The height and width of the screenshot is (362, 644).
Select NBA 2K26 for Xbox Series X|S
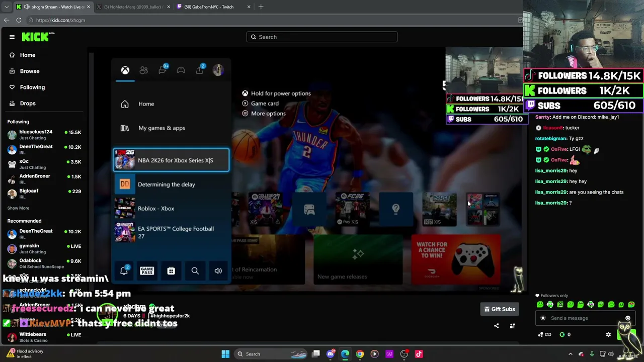[171, 160]
